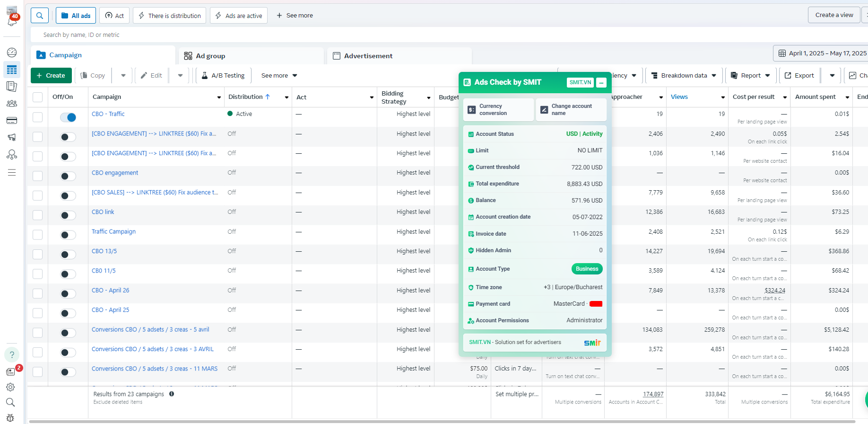Tick the checkbox for CBO link campaign

coord(38,215)
